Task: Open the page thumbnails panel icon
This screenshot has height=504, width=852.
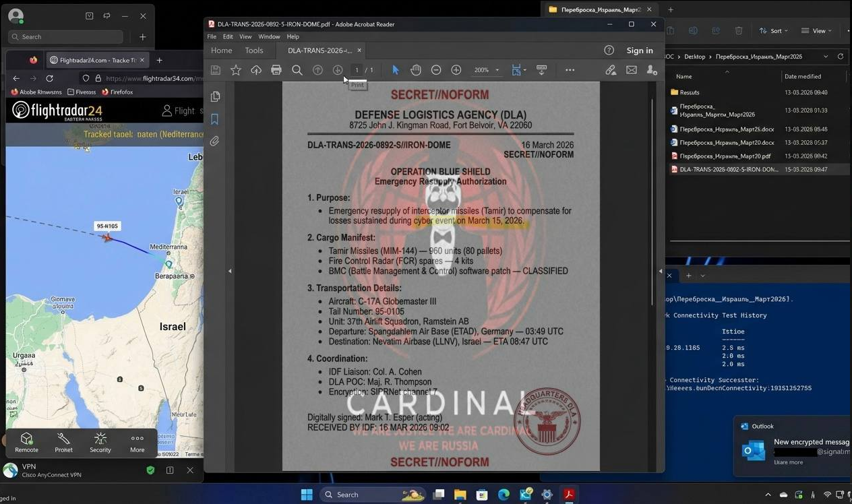Action: (x=215, y=96)
